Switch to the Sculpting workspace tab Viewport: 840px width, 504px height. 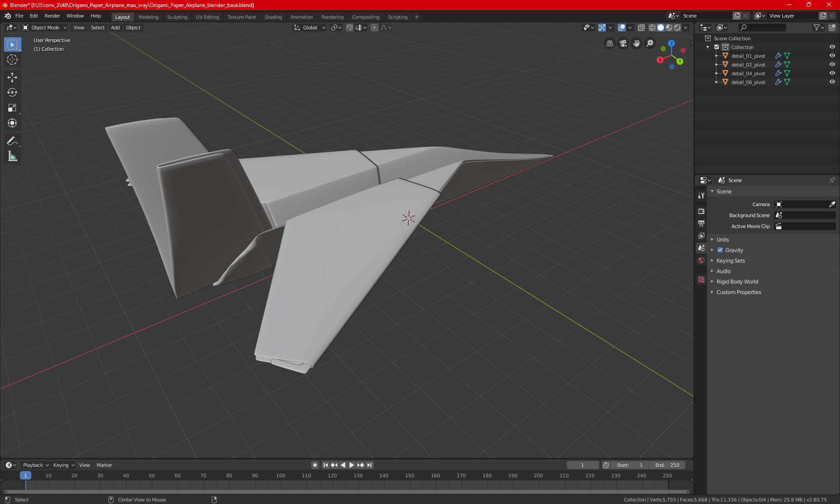coord(177,17)
